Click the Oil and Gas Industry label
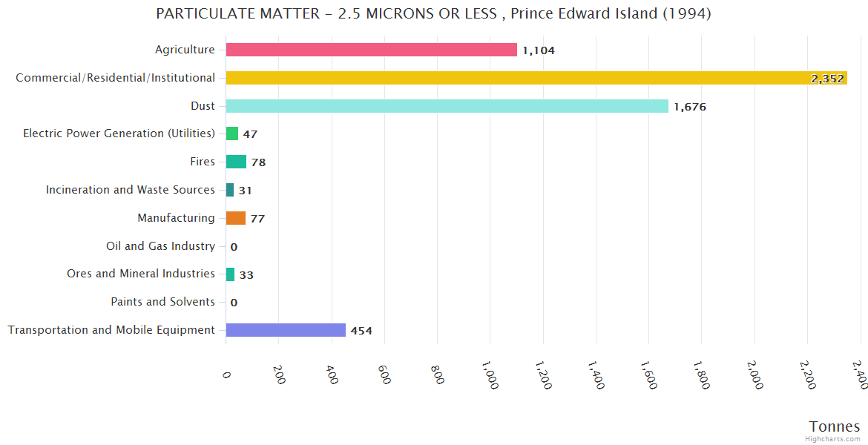Image resolution: width=868 pixels, height=445 pixels. coord(160,246)
